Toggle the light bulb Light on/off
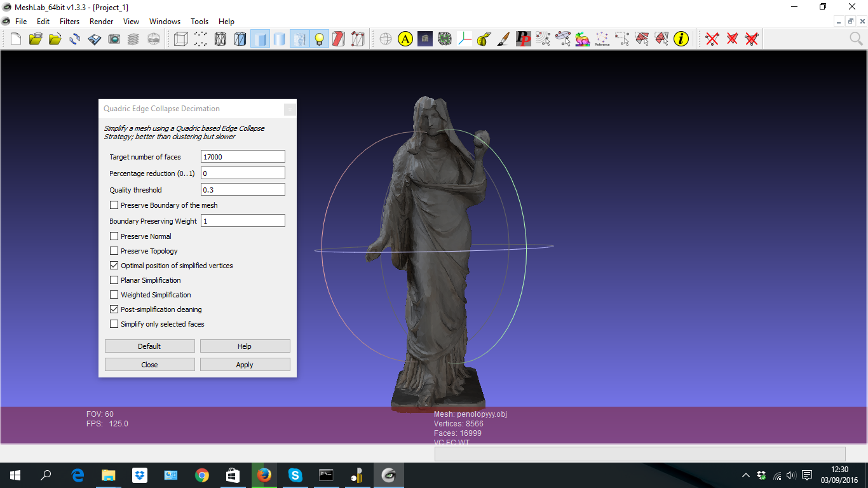Viewport: 868px width, 488px height. coord(319,39)
